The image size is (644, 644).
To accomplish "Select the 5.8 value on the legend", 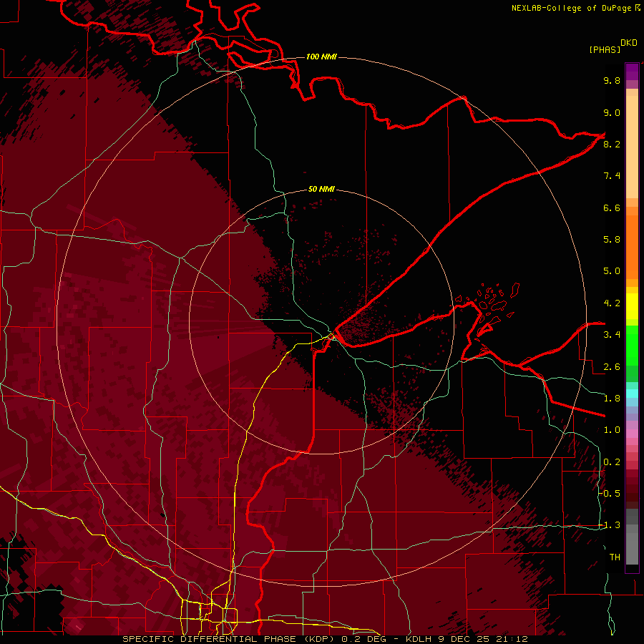I will tap(612, 240).
